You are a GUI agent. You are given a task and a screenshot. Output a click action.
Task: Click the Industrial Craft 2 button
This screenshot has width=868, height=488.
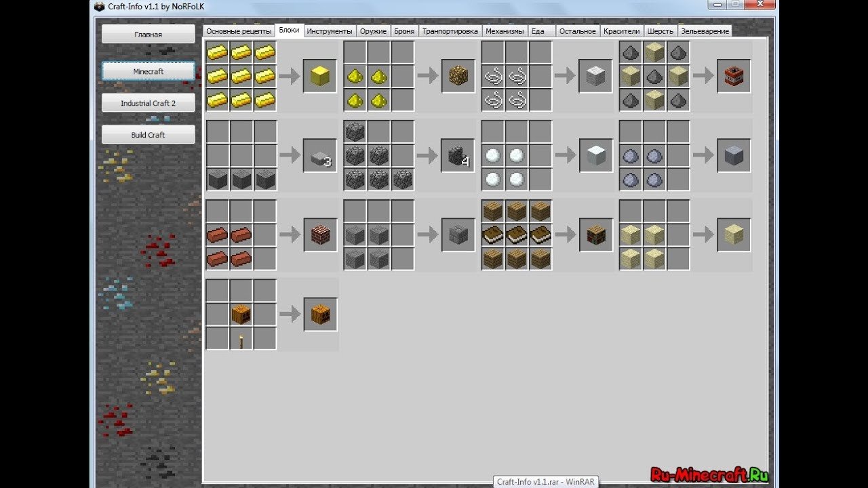tap(148, 103)
